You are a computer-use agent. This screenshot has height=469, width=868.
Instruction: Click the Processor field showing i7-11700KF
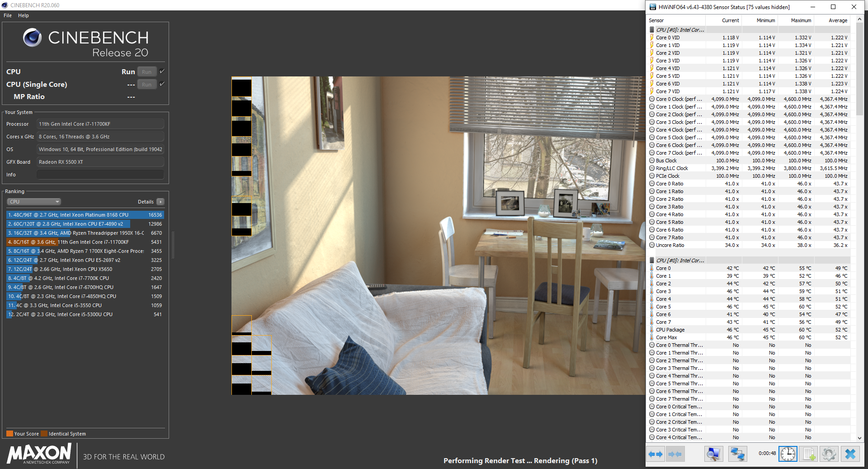(x=100, y=124)
